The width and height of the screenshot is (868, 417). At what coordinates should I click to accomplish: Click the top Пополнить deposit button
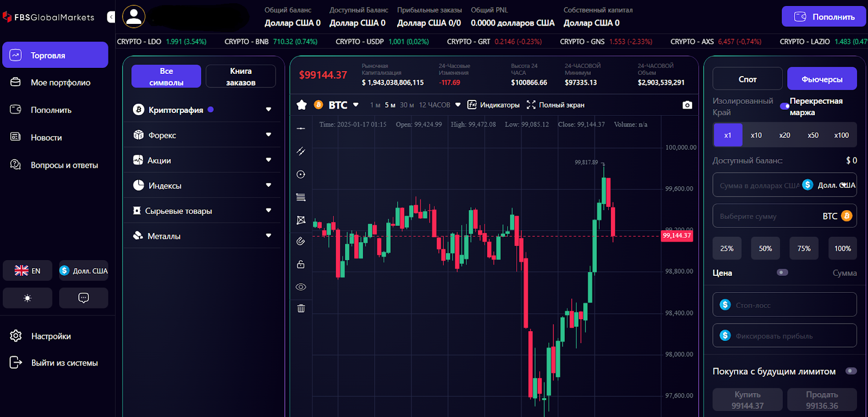pyautogui.click(x=824, y=17)
